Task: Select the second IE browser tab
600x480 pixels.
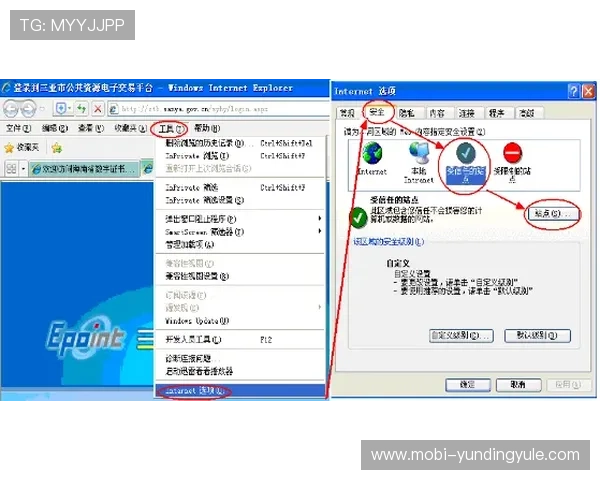Action: tap(147, 169)
